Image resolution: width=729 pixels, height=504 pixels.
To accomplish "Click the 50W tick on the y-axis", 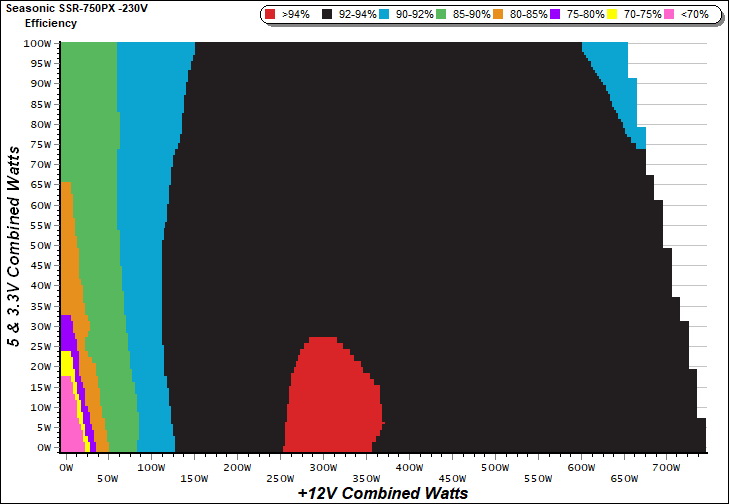I will coord(41,246).
